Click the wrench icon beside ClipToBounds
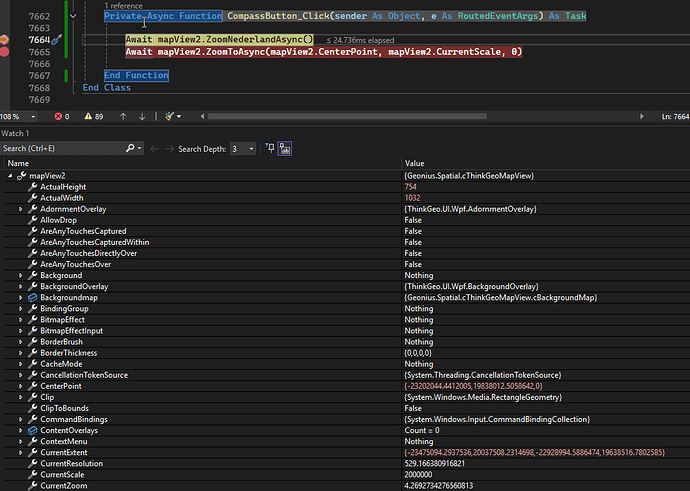Image resolution: width=690 pixels, height=491 pixels. click(33, 408)
